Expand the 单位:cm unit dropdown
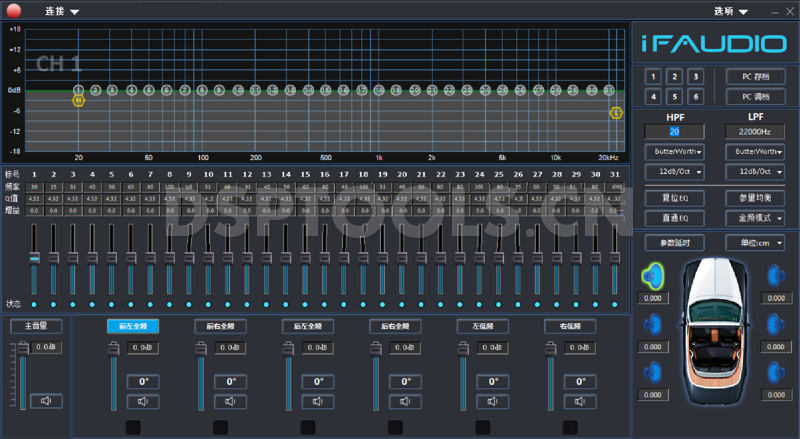 [761, 243]
